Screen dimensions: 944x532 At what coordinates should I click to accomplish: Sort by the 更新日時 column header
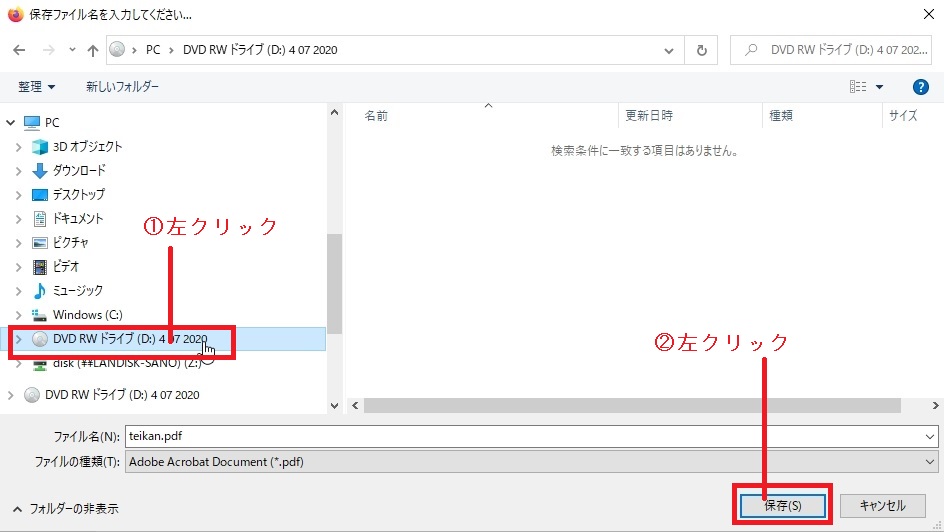pos(649,116)
